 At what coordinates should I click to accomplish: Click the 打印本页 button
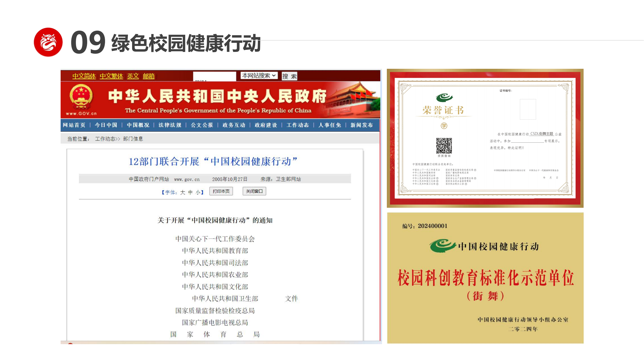[x=221, y=191]
